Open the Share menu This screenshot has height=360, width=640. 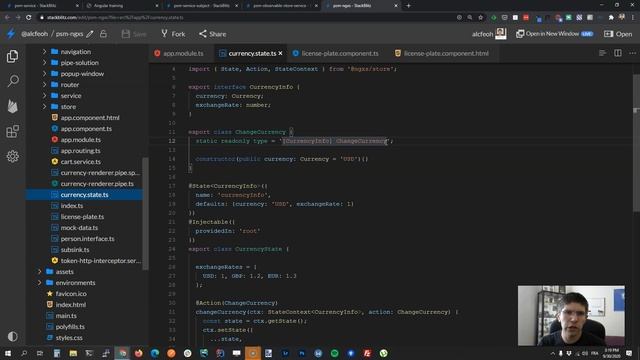pyautogui.click(x=213, y=34)
